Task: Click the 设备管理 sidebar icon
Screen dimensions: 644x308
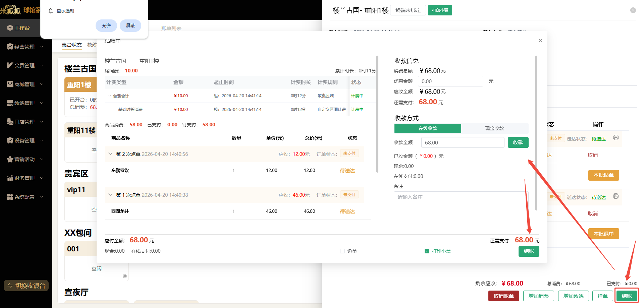Action: coord(10,140)
